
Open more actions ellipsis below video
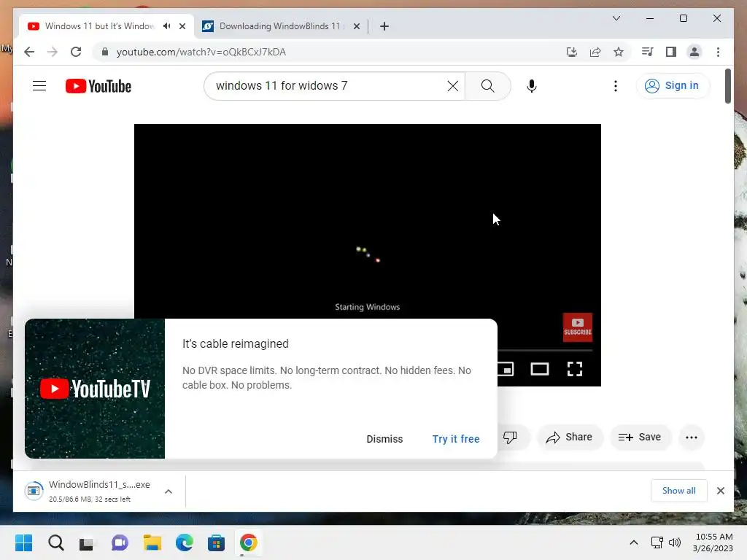click(x=692, y=437)
